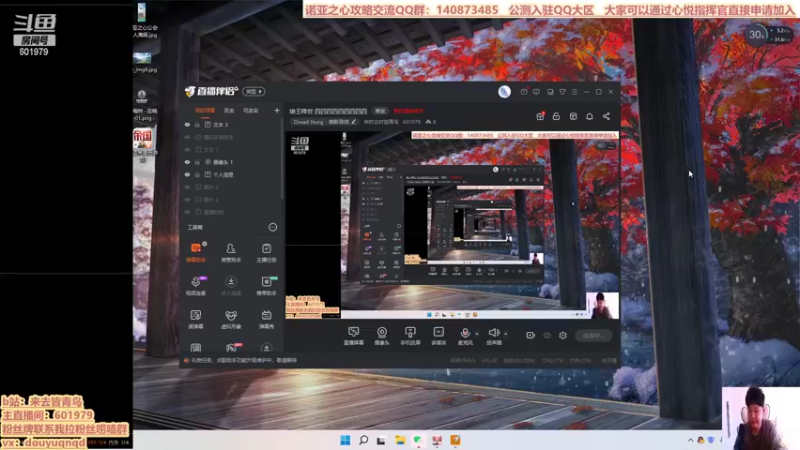This screenshot has width=800, height=450.
Task: Click the unlock padlock icon in header
Action: tap(556, 116)
